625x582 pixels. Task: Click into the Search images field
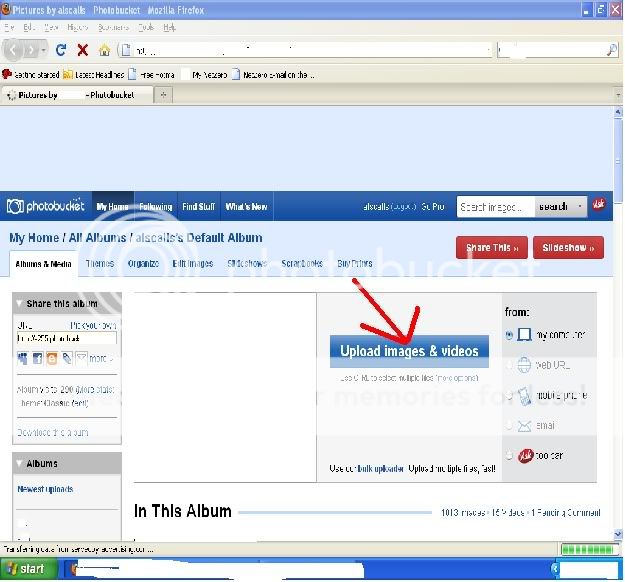point(495,206)
